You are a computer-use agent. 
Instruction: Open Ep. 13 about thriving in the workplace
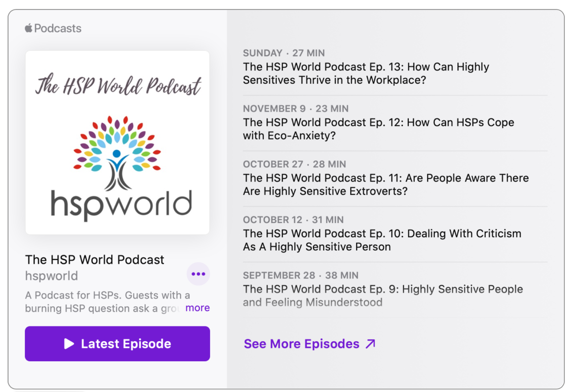pos(366,73)
